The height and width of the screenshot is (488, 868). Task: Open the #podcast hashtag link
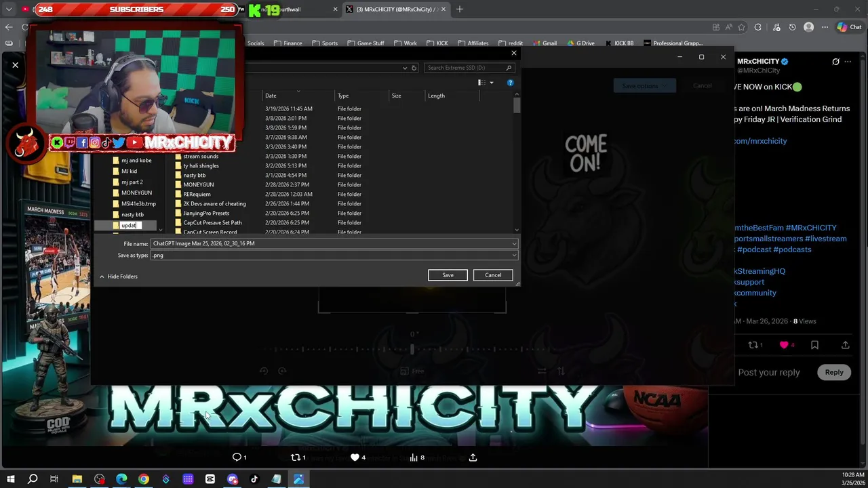point(753,249)
